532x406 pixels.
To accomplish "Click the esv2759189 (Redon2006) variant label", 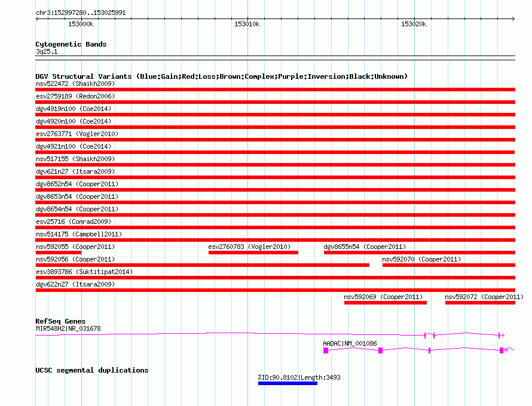I will pos(75,96).
